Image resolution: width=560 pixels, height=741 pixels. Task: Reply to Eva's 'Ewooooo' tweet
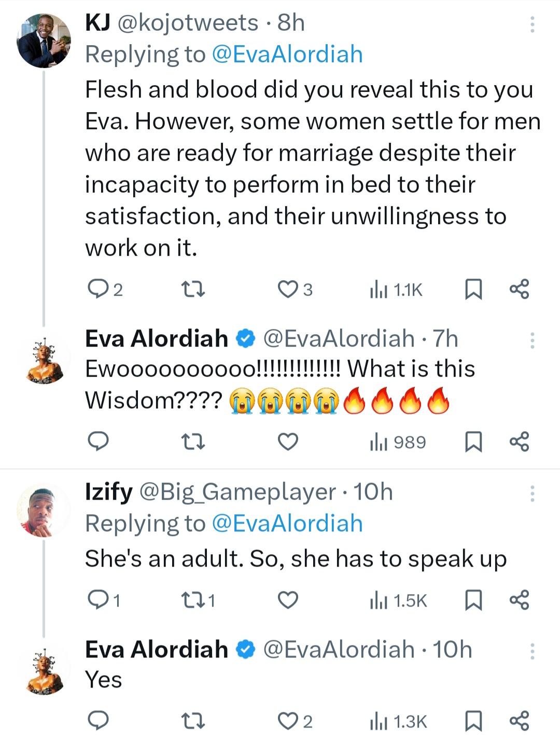coord(98,442)
